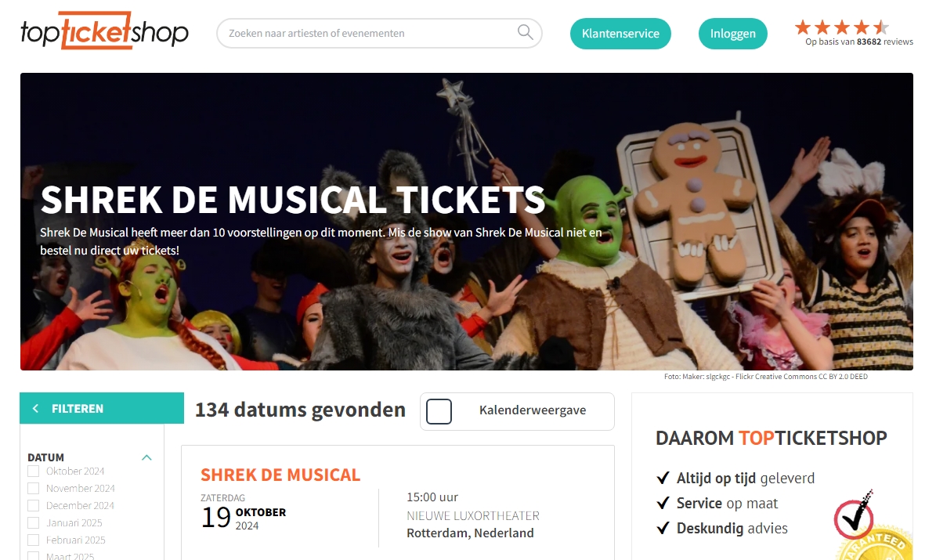Open Klantenservice page
The image size is (936, 560).
point(620,34)
